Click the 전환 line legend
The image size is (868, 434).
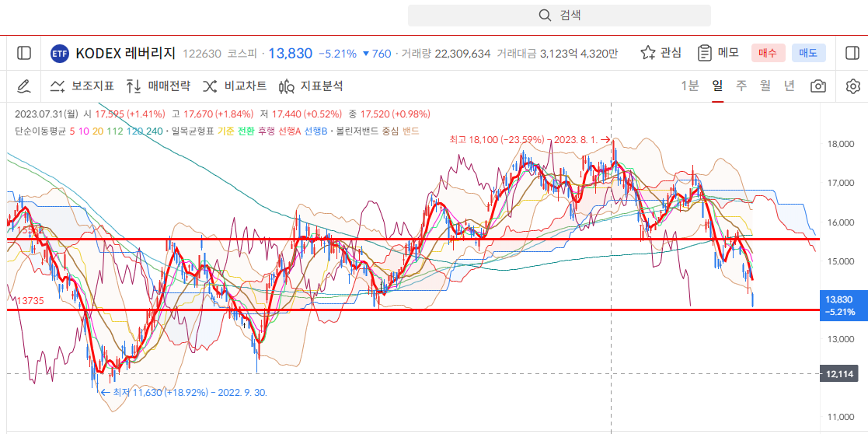coord(246,131)
